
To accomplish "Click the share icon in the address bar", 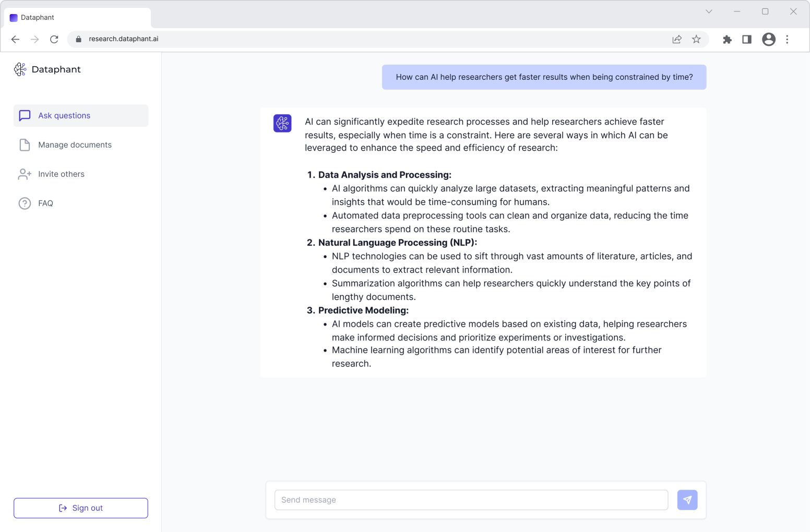I will pyautogui.click(x=677, y=39).
